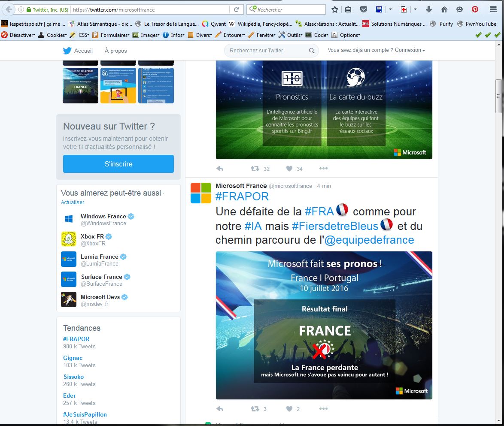Viewport: 504px width, 426px height.
Task: Open dropdown arrow next to red cross icon
Action: (415, 9)
